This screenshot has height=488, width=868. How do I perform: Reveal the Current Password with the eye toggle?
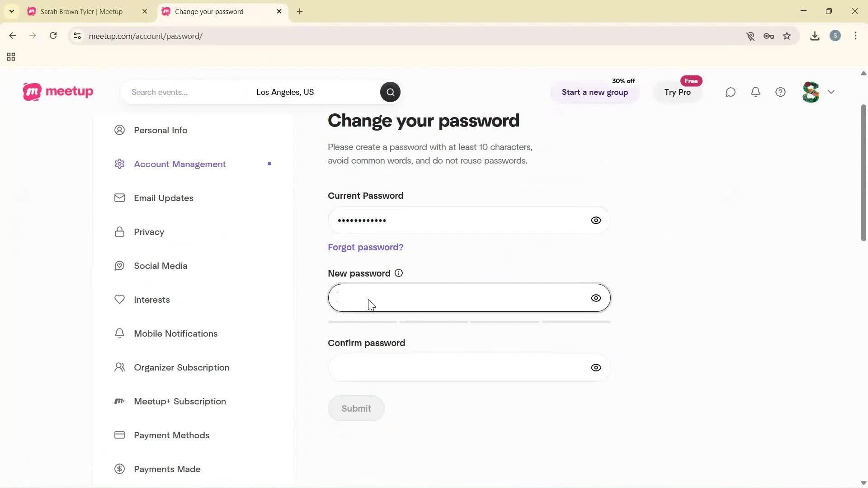pos(596,220)
